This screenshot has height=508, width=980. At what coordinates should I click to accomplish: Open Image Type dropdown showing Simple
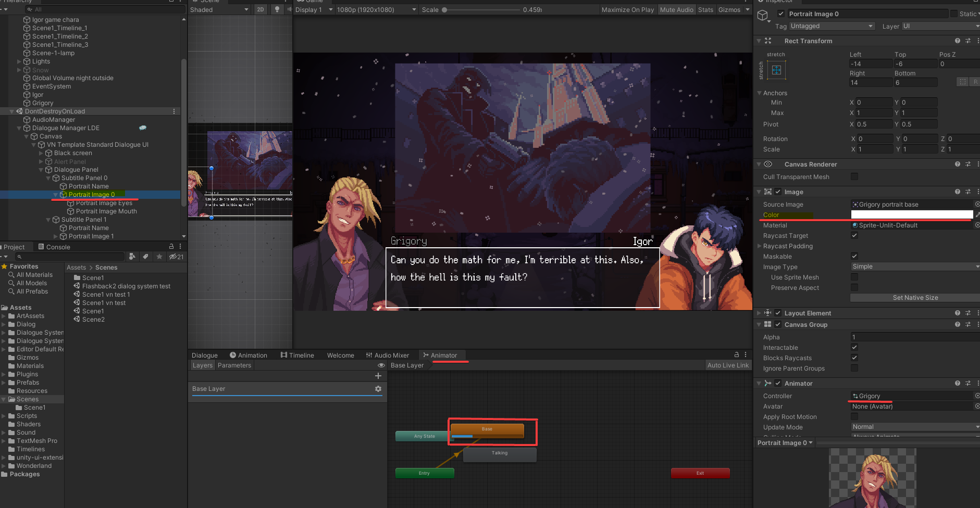(915, 266)
